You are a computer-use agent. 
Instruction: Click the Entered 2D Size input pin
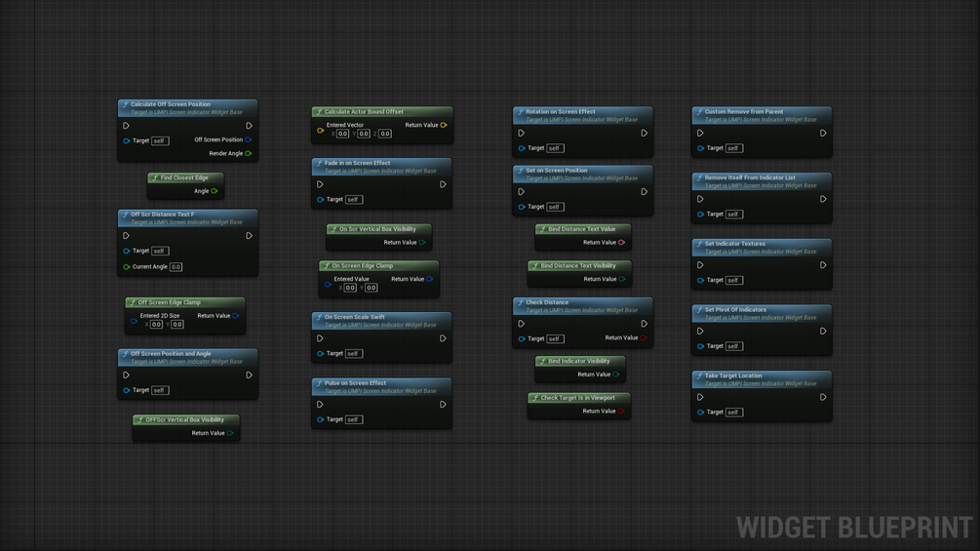click(134, 321)
